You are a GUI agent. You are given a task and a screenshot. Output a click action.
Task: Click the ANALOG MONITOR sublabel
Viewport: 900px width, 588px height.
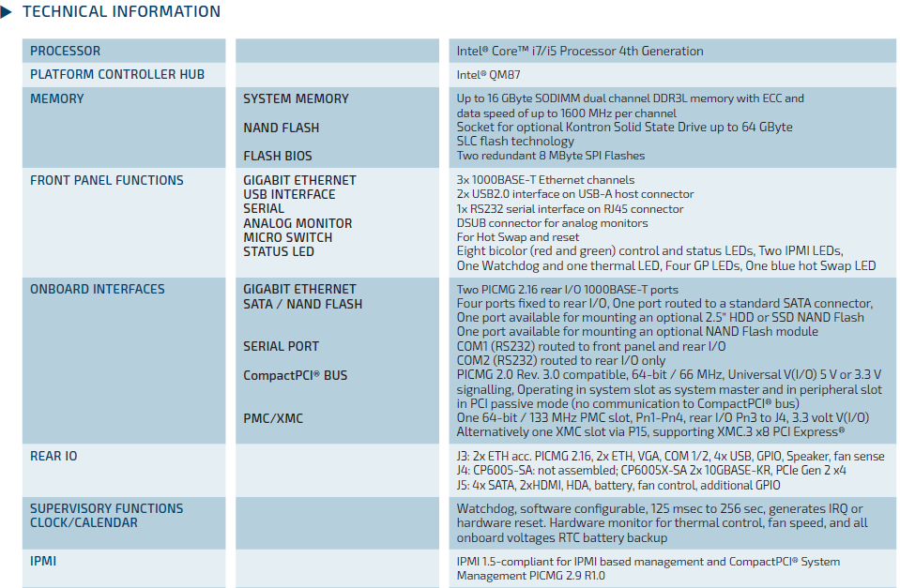click(297, 223)
